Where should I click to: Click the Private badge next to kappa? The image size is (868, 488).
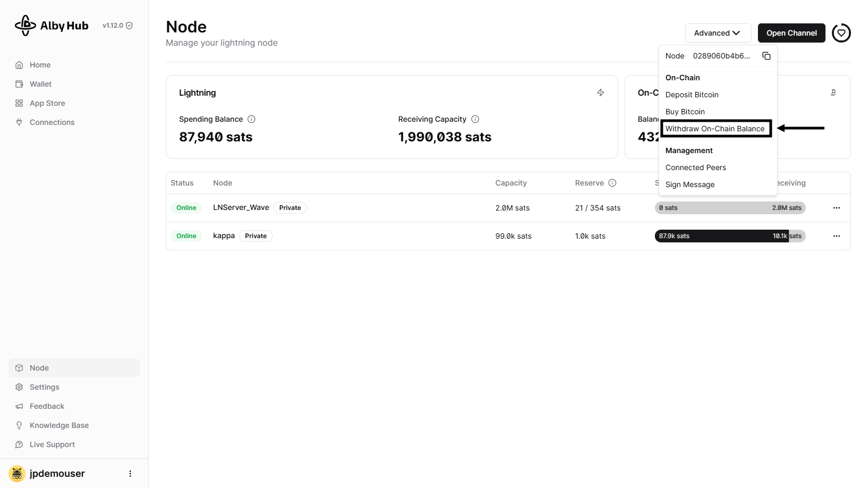tap(256, 236)
